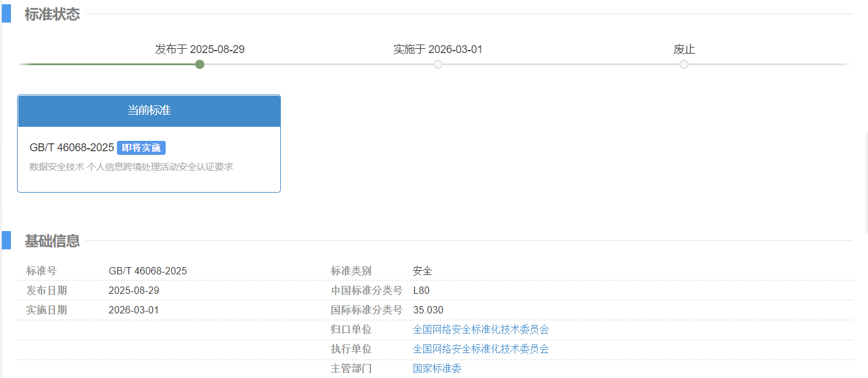Click the 中国标准分类号 field label

point(367,290)
